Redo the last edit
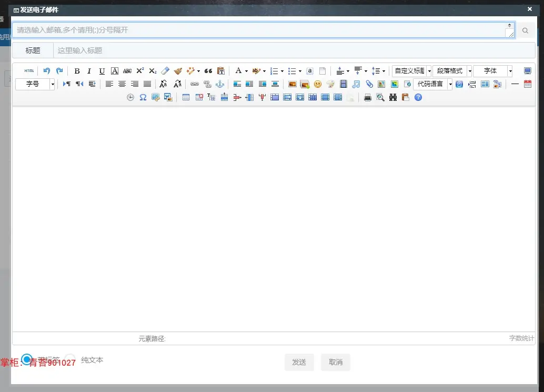The height and width of the screenshot is (392, 544). tap(59, 71)
